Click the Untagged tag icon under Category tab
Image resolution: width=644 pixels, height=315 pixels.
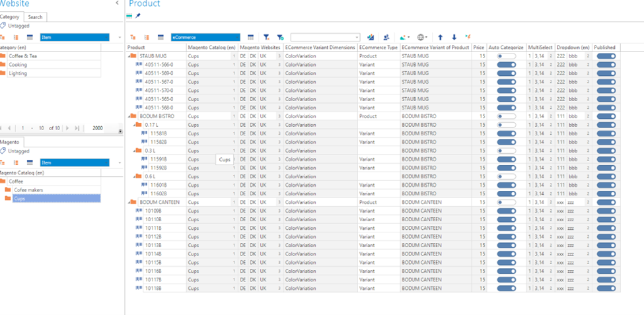pyautogui.click(x=3, y=26)
